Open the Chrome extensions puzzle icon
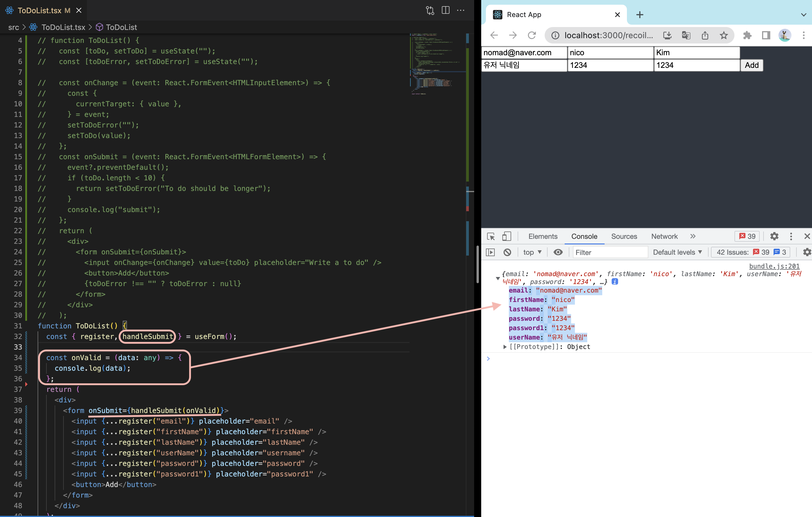 pyautogui.click(x=747, y=35)
